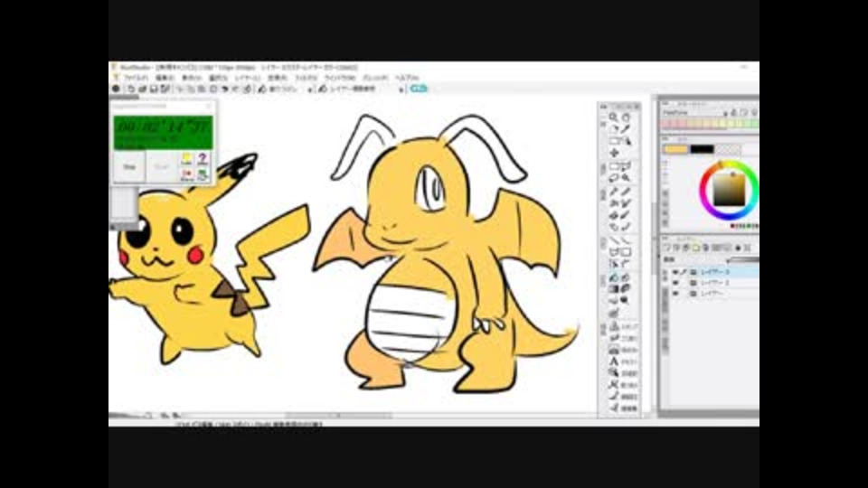Toggle visibility of the bottom レイヤー layer

675,293
